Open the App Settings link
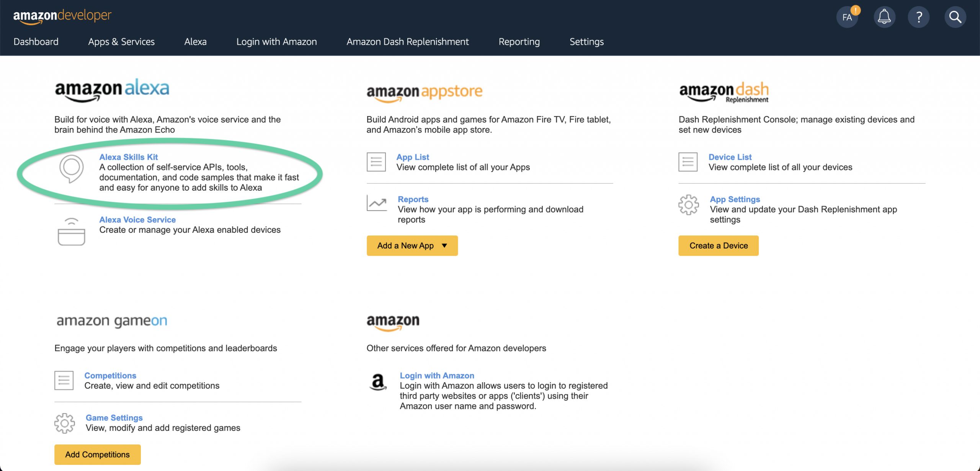 (x=735, y=199)
